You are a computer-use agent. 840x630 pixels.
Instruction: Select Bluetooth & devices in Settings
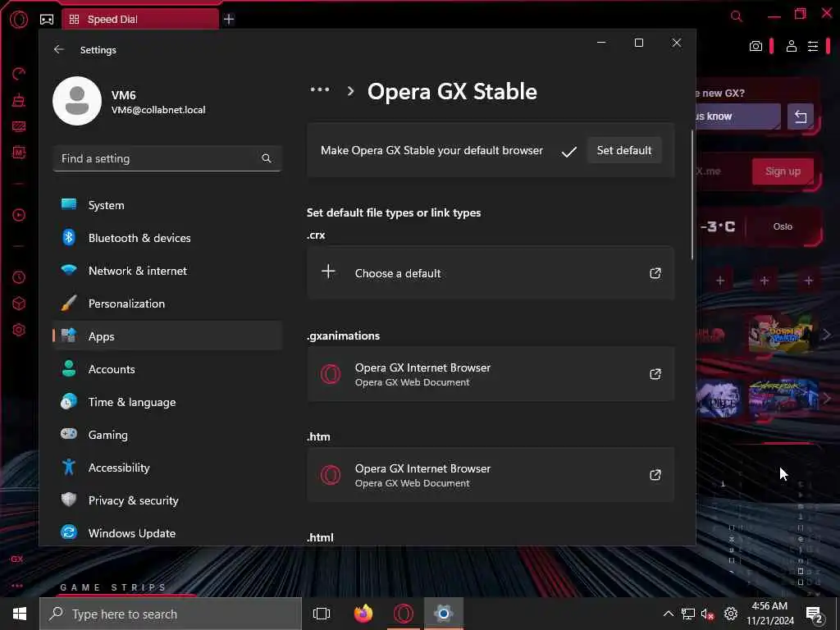pyautogui.click(x=167, y=238)
